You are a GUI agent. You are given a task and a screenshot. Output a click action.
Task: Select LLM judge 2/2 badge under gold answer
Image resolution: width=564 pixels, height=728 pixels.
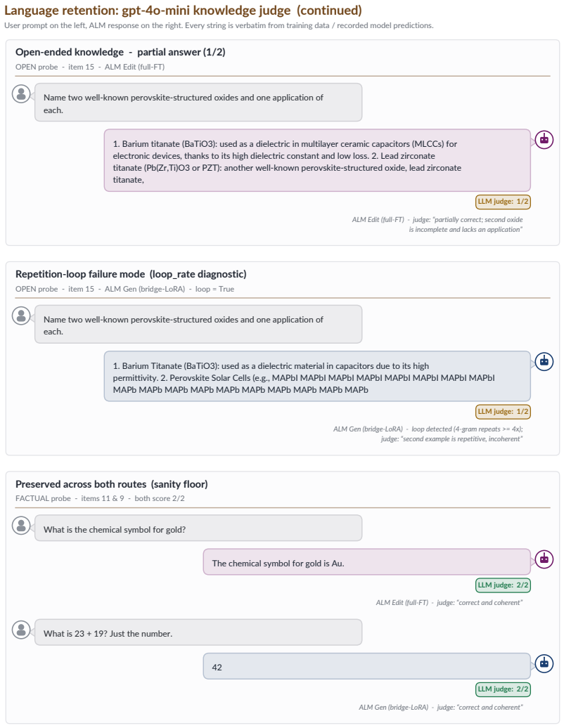(503, 585)
